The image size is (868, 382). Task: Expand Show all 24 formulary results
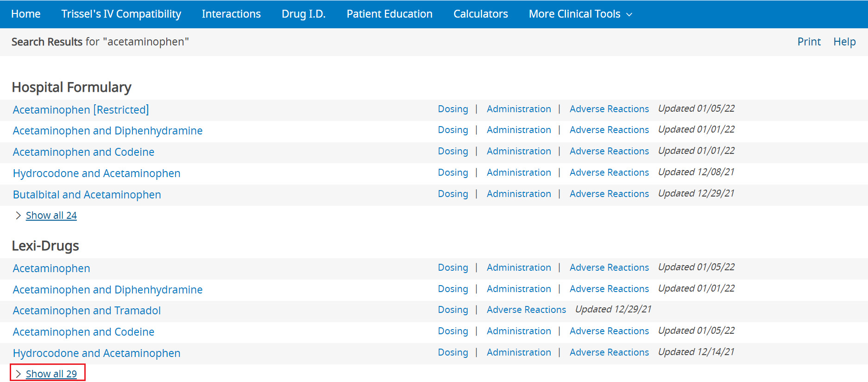51,216
